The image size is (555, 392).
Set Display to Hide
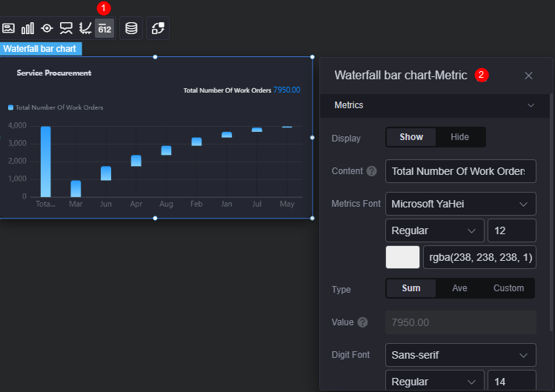tap(460, 137)
